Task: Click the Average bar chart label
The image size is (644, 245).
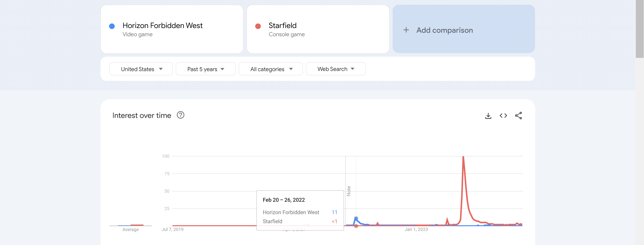Action: [130, 230]
